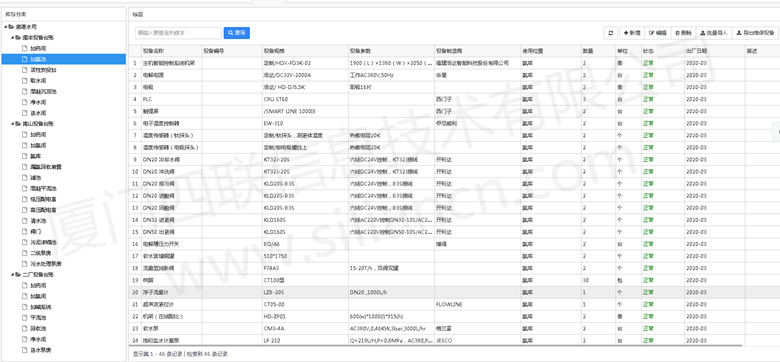This screenshot has height=362, width=780.
Task: Select the 取水间 tree item
Action: pos(38,81)
